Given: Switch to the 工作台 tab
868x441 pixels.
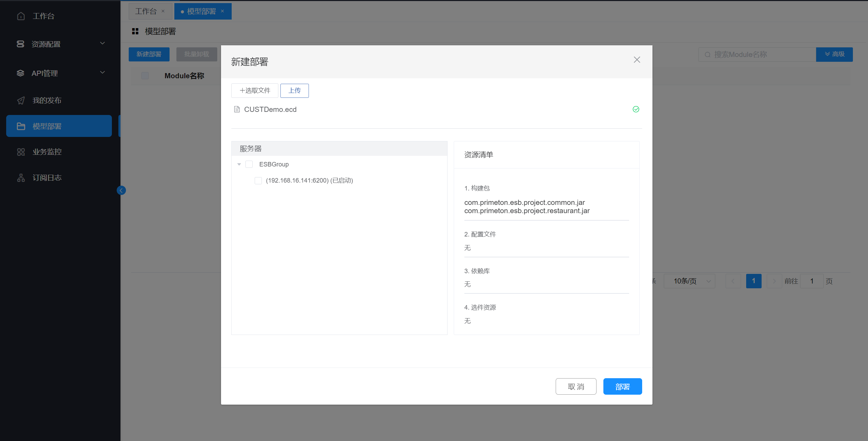Looking at the screenshot, I should (146, 11).
